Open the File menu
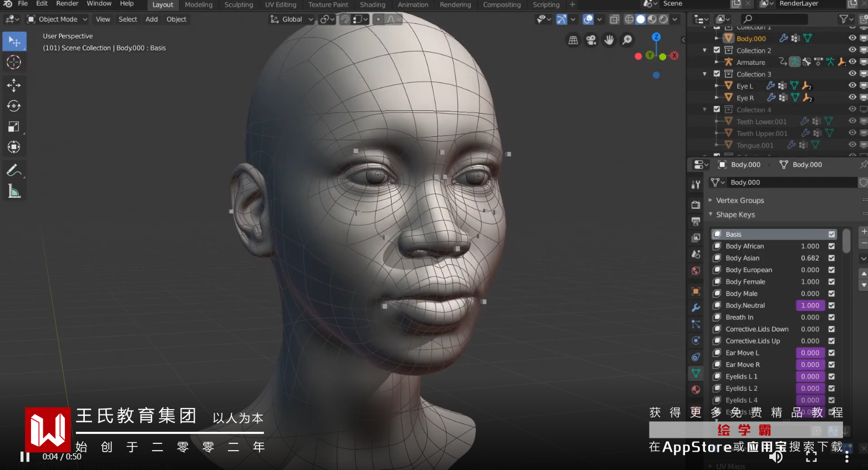 [x=23, y=4]
